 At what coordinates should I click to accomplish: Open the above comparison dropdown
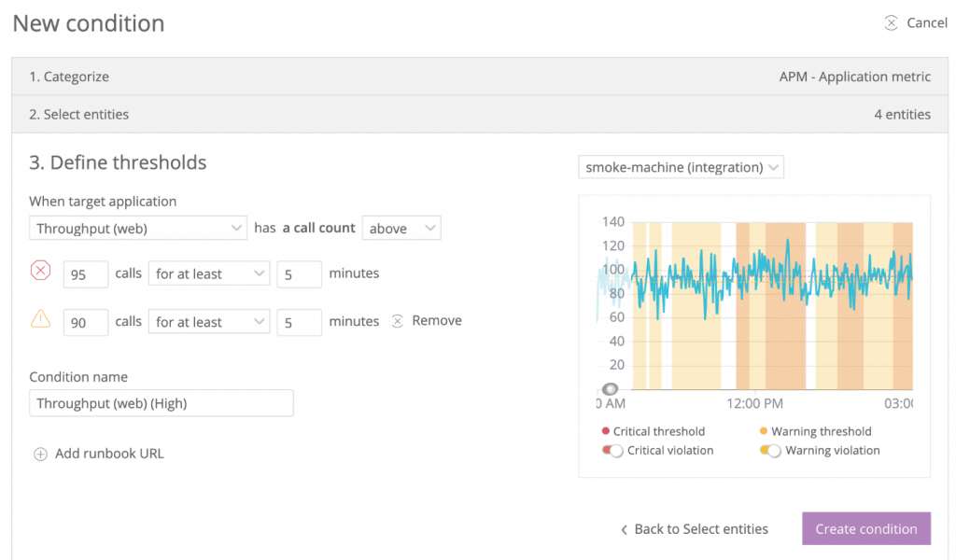pos(401,228)
